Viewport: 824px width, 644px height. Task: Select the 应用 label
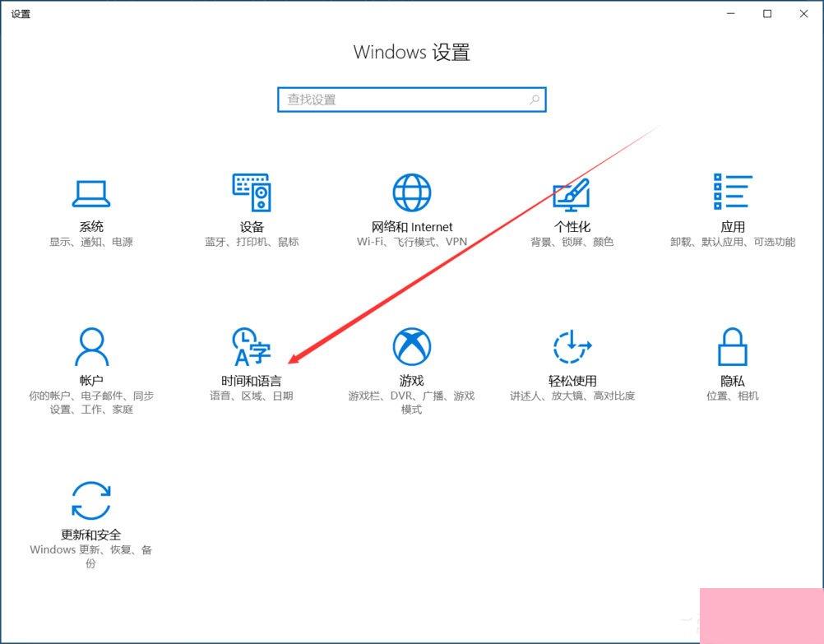coord(733,226)
